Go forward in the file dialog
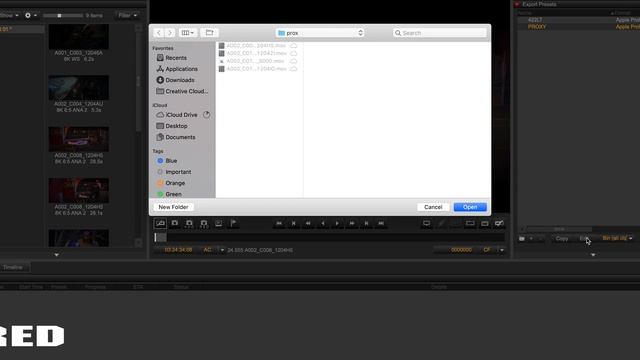 (x=170, y=33)
